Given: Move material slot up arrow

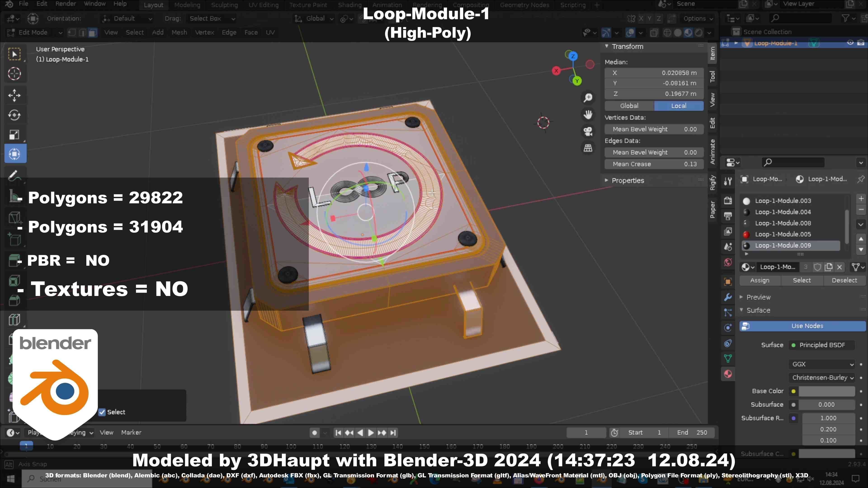Looking at the screenshot, I should click(x=861, y=239).
